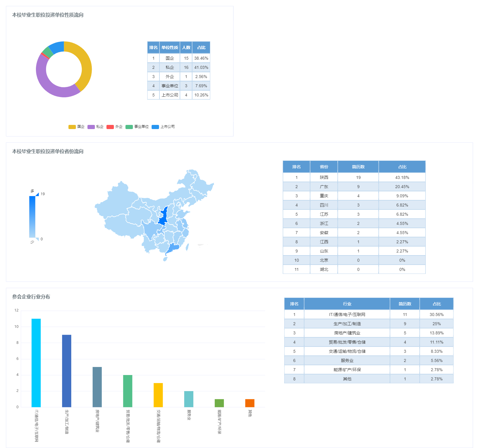Click the 单位性质 table column header
Image resolution: width=479 pixels, height=448 pixels.
click(x=170, y=47)
